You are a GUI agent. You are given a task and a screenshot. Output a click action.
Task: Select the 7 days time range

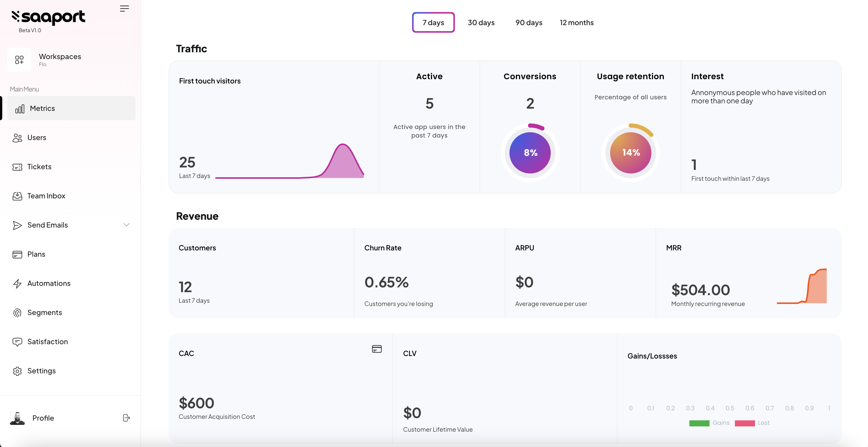click(433, 23)
